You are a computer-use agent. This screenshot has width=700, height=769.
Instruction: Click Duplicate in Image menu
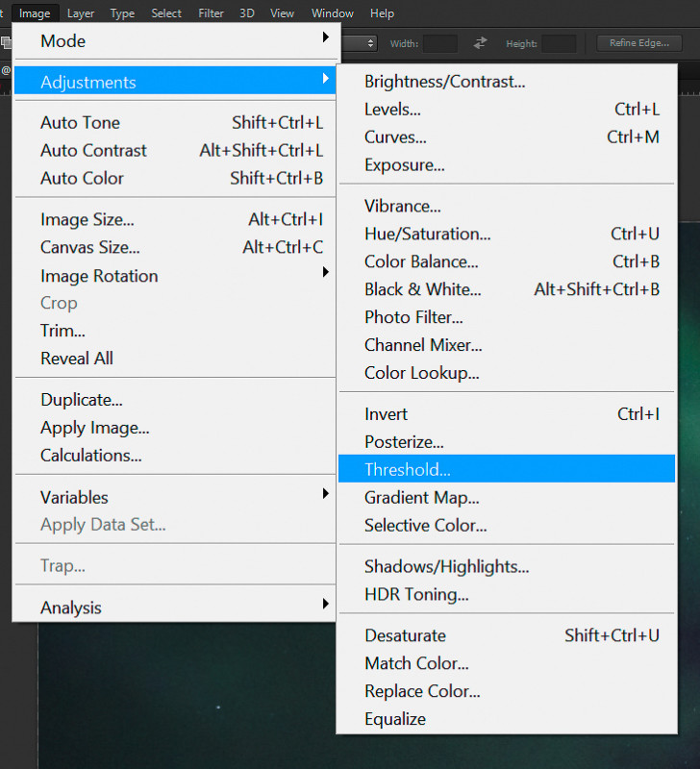point(81,400)
